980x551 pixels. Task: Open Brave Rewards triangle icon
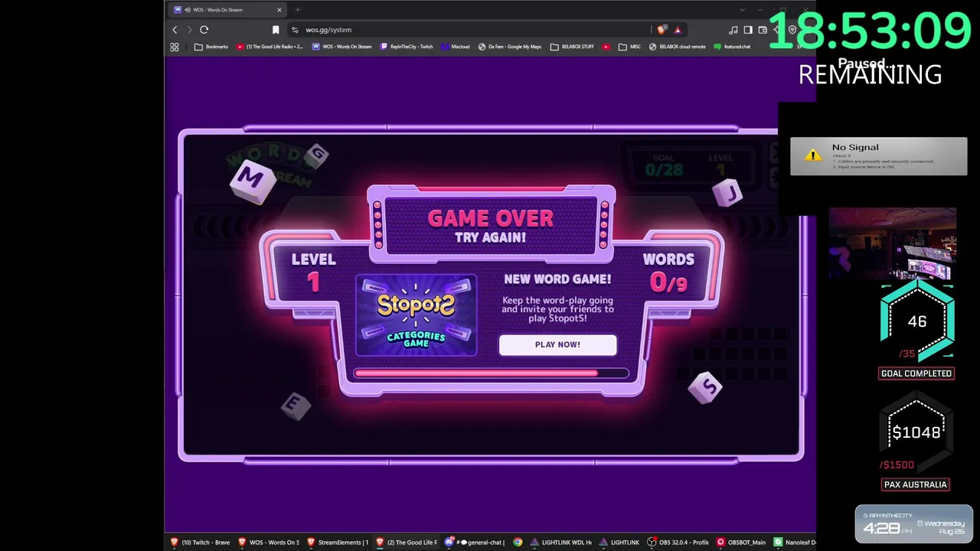click(678, 30)
